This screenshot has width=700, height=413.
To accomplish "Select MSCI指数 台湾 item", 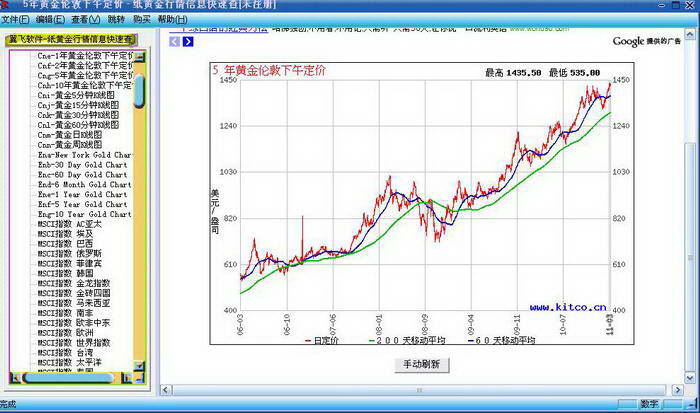I will pyautogui.click(x=65, y=353).
